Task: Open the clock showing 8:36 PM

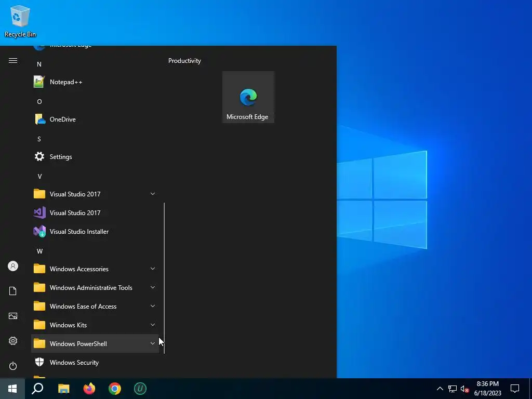Action: click(487, 389)
